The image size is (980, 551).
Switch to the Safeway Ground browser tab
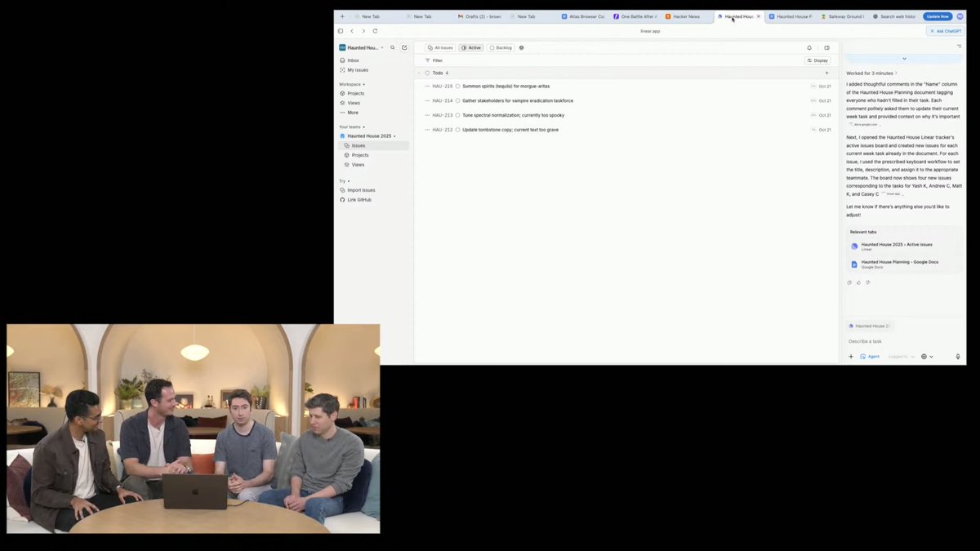coord(841,16)
